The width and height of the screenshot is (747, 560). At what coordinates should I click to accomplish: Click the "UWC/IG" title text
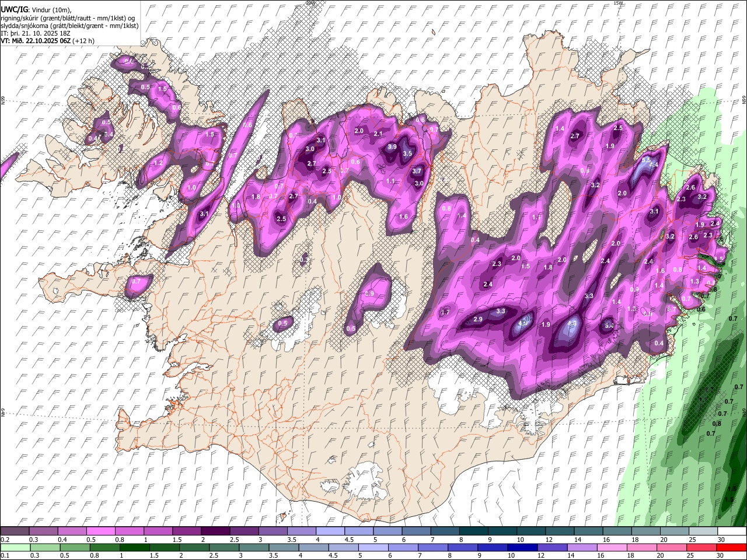14,10
